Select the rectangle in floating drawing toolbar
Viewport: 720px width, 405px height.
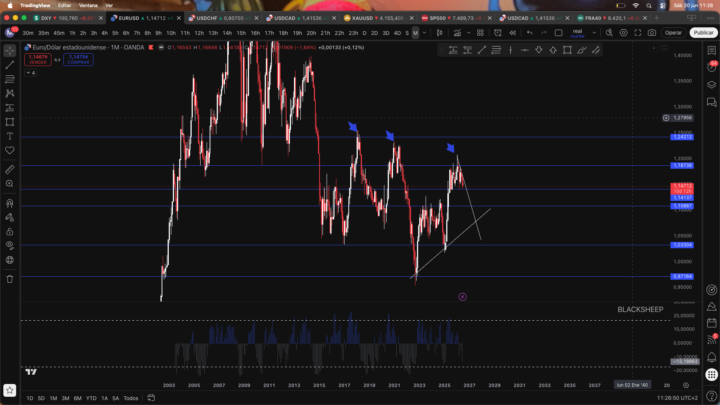(567, 50)
